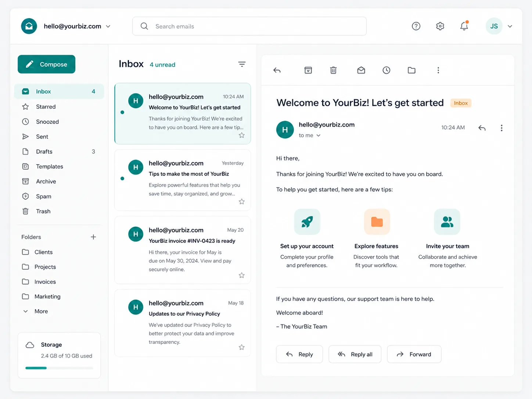This screenshot has width=532, height=399.
Task: Click sender address hello@yourbiz.com in message header
Action: [x=327, y=125]
